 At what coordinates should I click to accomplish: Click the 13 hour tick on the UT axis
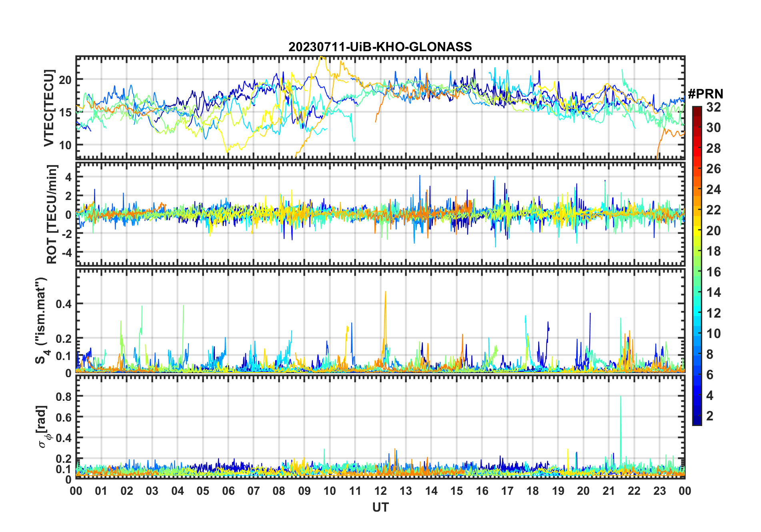pos(406,491)
